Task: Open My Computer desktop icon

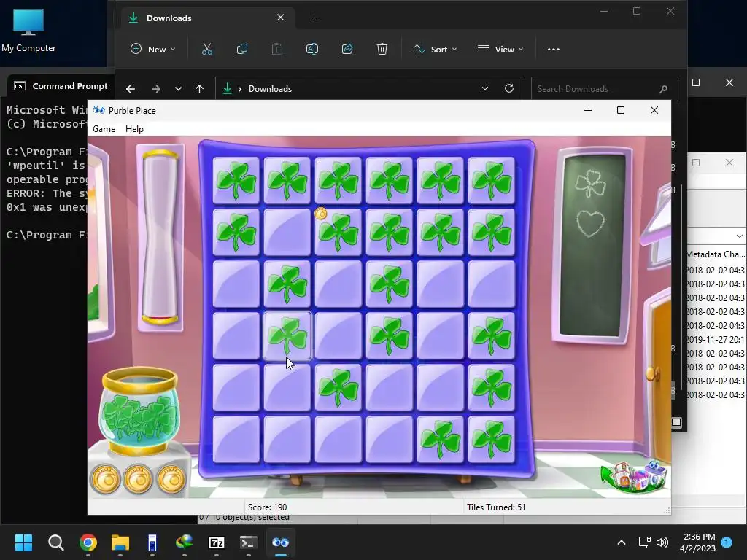Action: tap(28, 30)
